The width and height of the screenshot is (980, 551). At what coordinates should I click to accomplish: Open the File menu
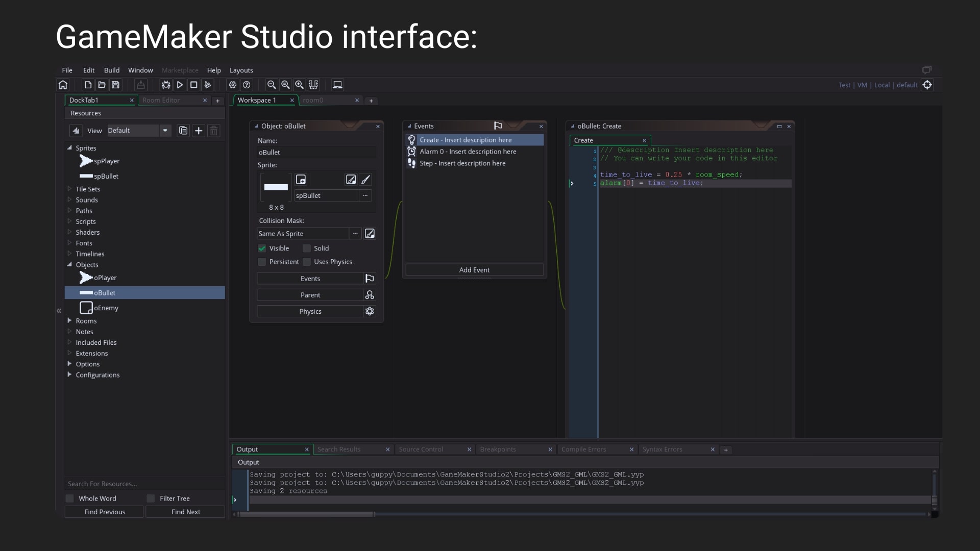pyautogui.click(x=67, y=70)
